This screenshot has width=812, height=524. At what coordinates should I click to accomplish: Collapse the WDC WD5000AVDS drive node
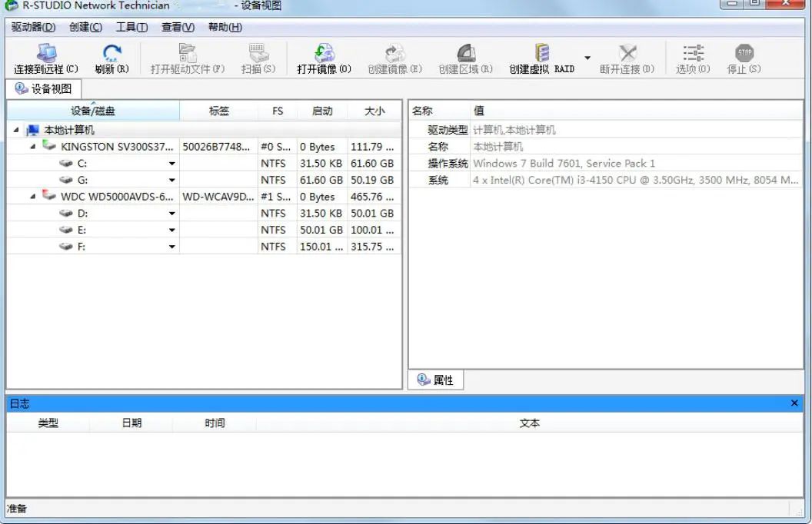(x=32, y=197)
